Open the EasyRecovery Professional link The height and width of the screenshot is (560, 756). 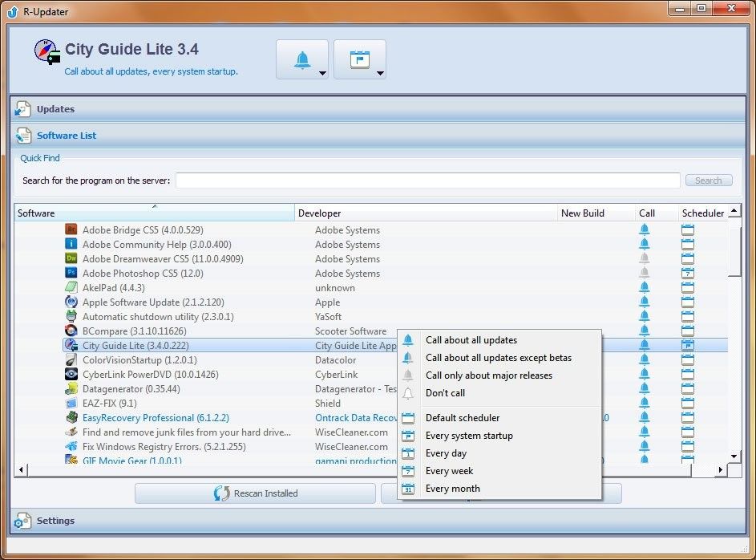click(156, 418)
